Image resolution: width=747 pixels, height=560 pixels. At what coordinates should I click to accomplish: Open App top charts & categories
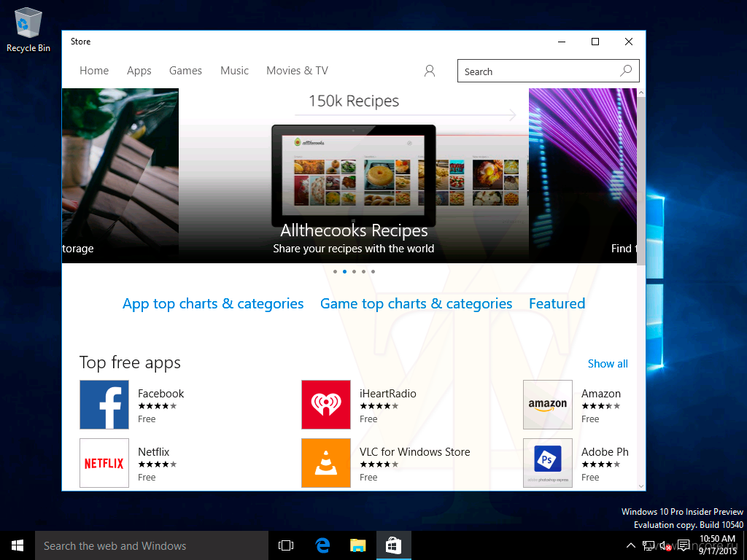[213, 303]
